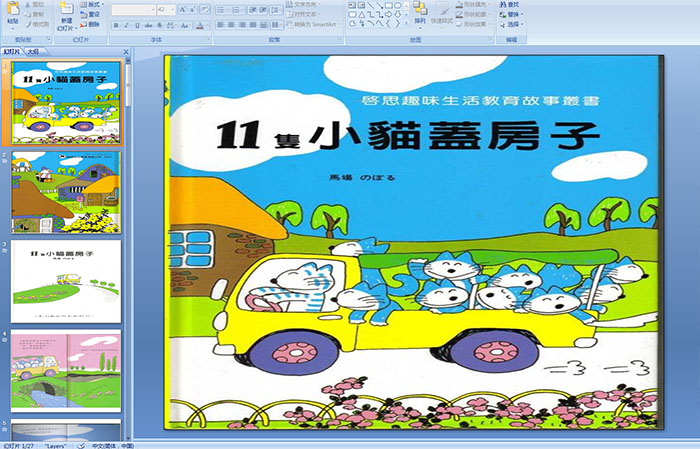Screen dimensions: 700x449
Task: Click the Arrange (排列) button
Action: click(x=420, y=13)
